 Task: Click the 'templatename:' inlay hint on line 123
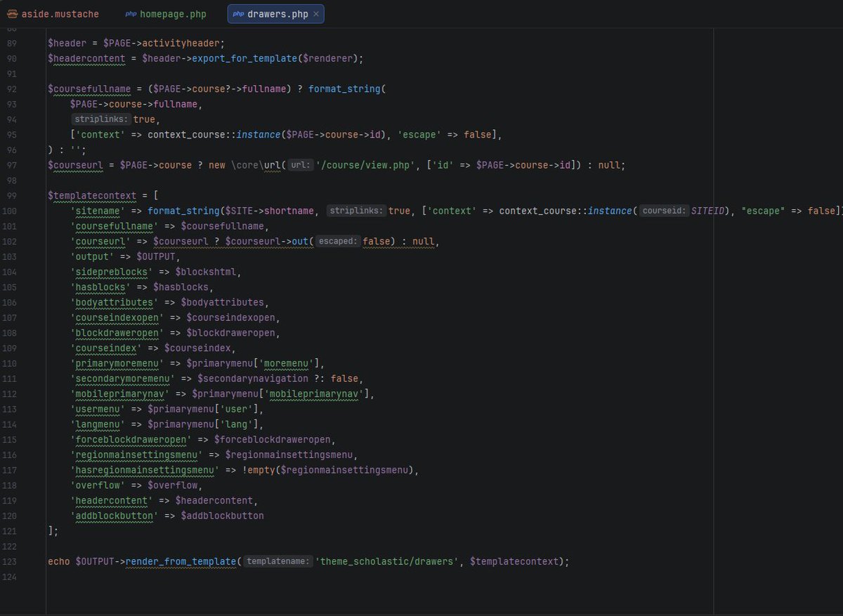click(278, 561)
